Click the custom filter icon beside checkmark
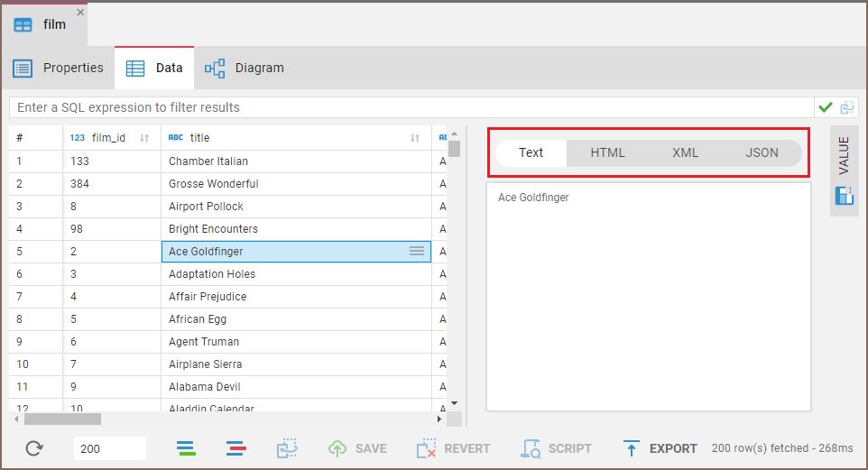Screen dimensions: 868x470 847,107
